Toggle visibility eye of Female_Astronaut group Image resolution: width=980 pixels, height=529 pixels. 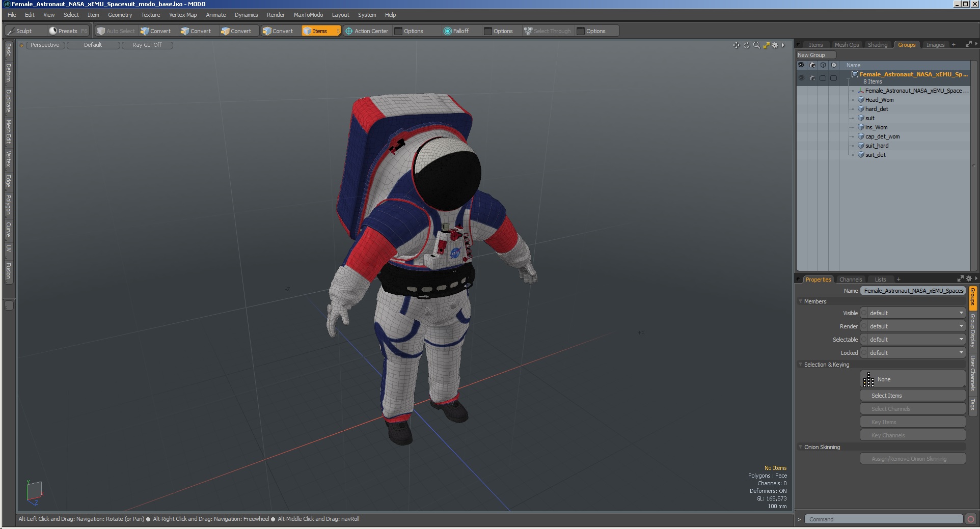[801, 78]
